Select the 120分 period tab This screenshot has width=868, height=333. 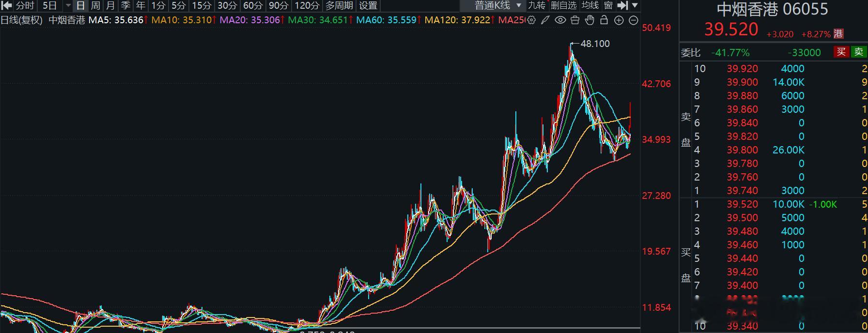coord(307,6)
